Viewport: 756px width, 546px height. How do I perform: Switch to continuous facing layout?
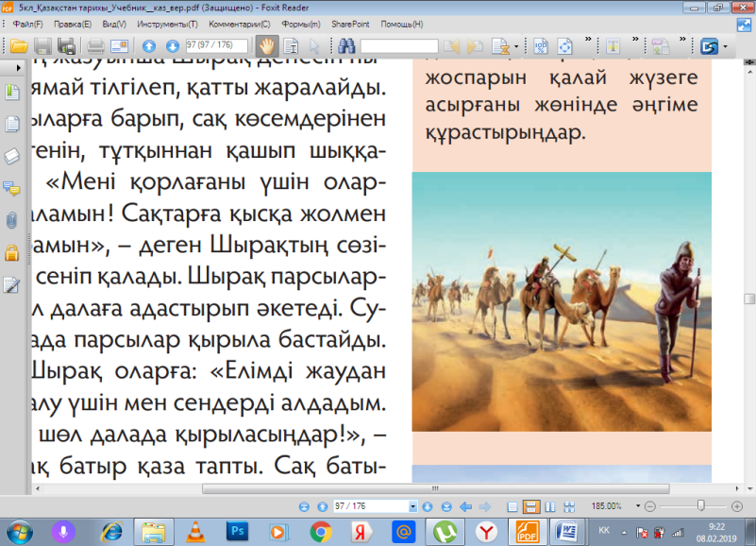(x=569, y=506)
